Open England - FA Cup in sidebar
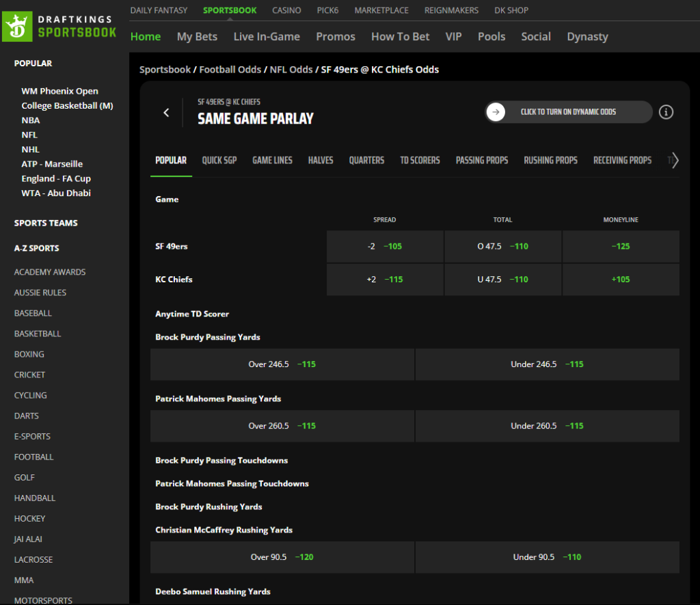 [x=56, y=178]
